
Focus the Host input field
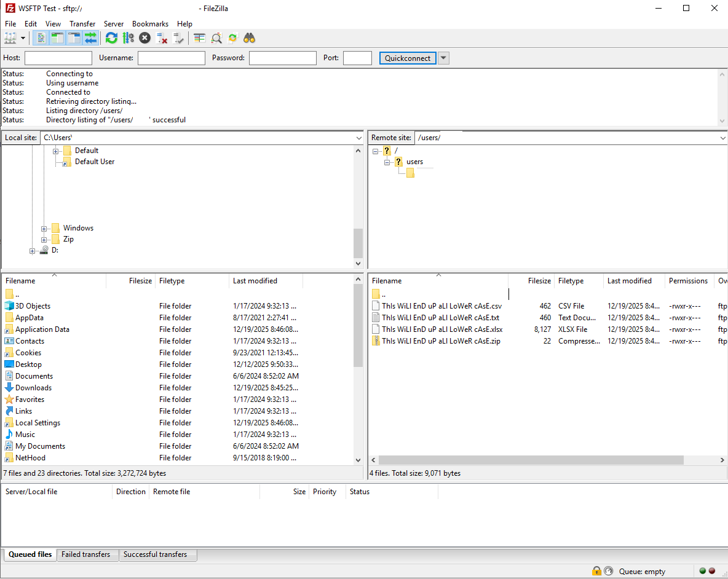58,58
